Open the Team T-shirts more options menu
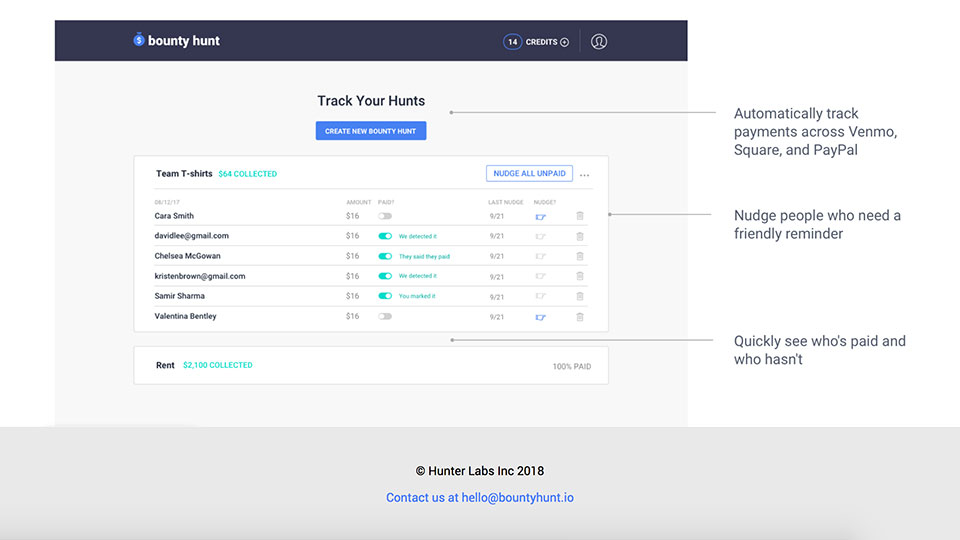 (x=585, y=175)
